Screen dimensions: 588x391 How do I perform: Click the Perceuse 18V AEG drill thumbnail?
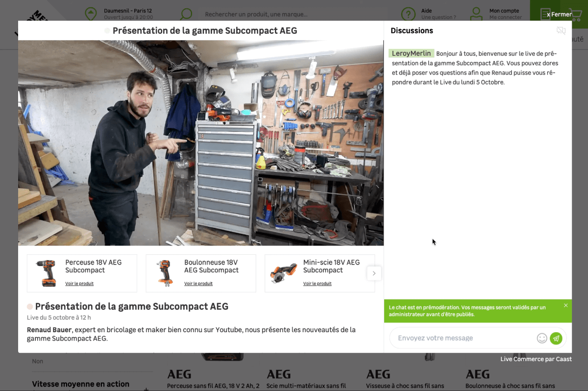tap(46, 273)
